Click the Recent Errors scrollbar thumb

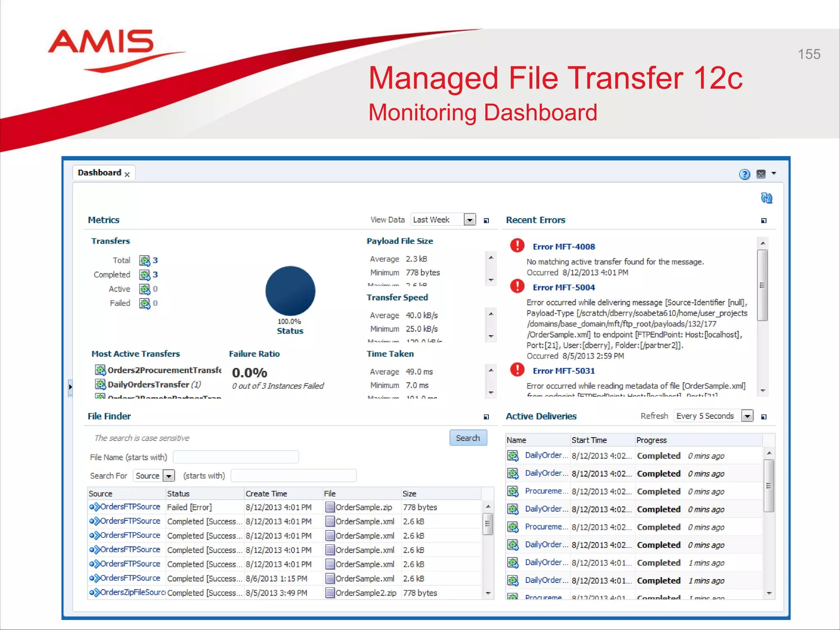[x=762, y=285]
